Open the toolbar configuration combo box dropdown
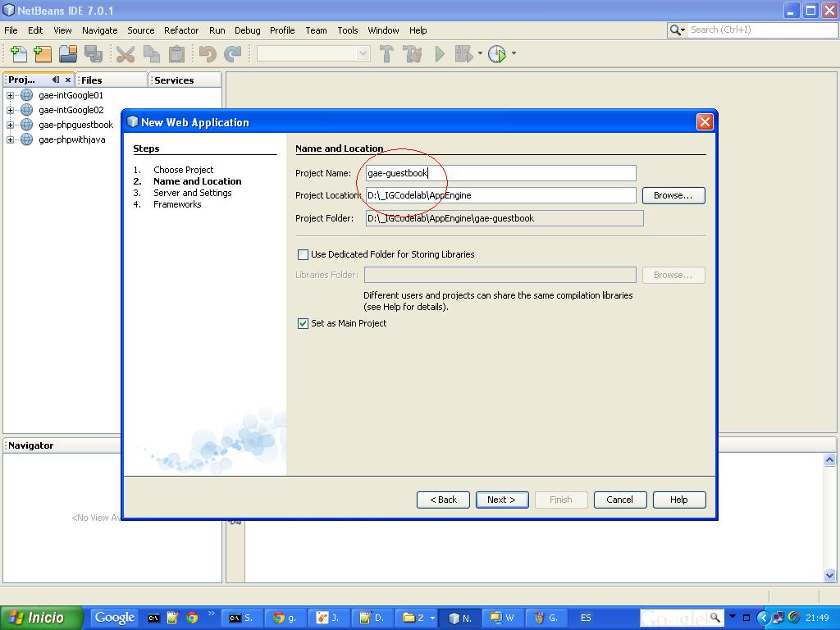 pos(361,53)
